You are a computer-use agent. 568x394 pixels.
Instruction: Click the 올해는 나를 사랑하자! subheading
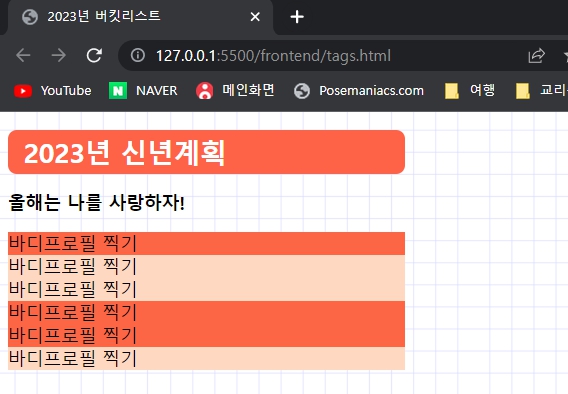click(96, 202)
